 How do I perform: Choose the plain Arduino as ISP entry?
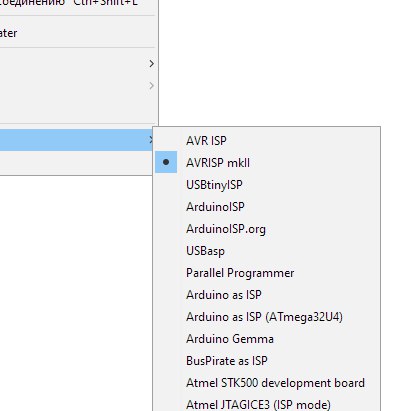pyautogui.click(x=266, y=294)
